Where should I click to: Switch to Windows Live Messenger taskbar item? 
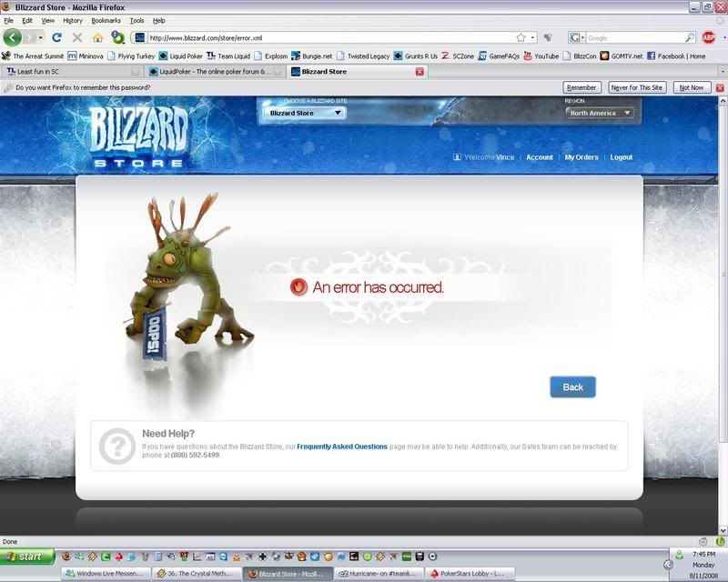click(x=106, y=574)
